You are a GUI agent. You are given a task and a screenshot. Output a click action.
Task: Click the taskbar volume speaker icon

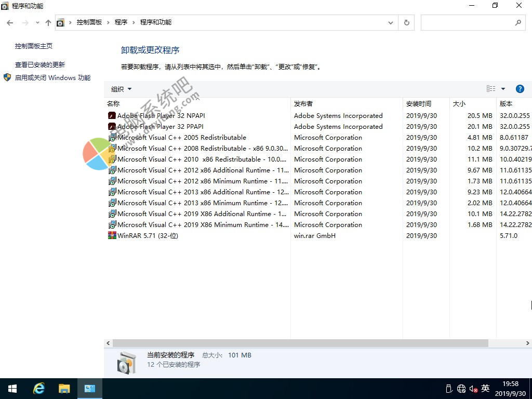click(473, 389)
